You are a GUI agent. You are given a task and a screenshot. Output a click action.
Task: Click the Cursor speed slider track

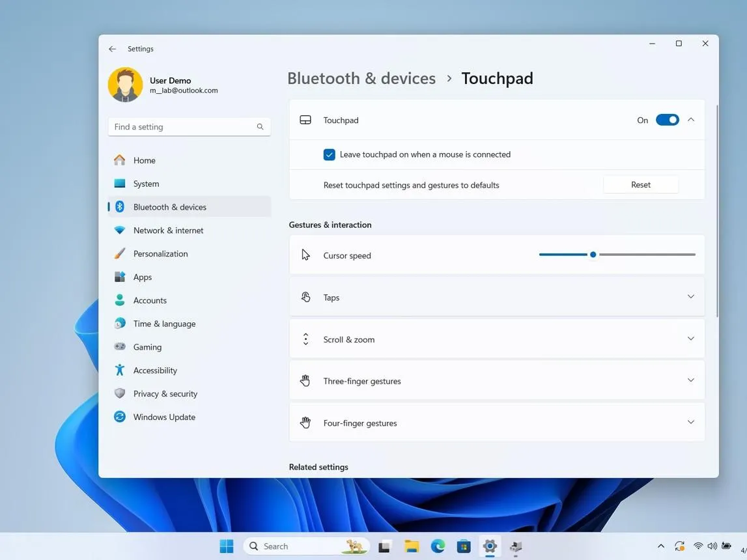[617, 255]
